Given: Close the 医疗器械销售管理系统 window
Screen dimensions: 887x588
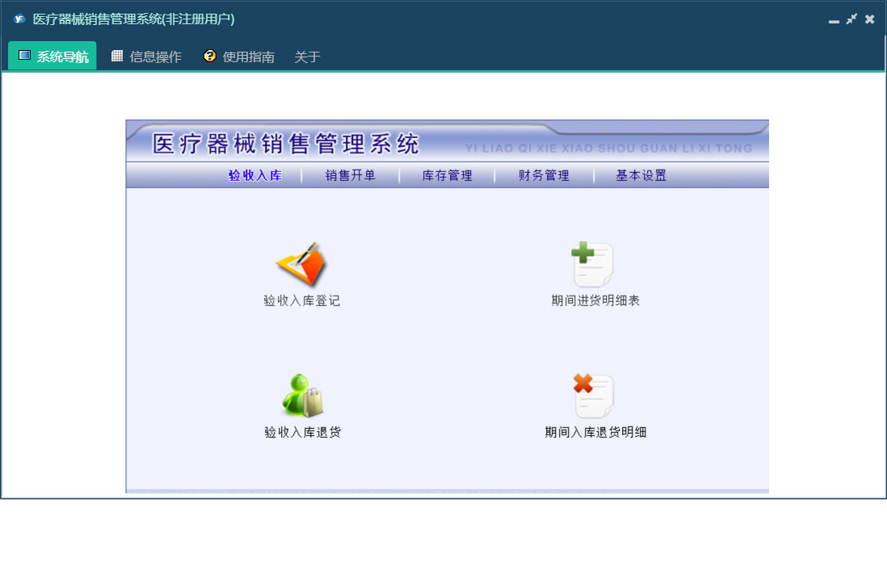Looking at the screenshot, I should click(x=870, y=19).
